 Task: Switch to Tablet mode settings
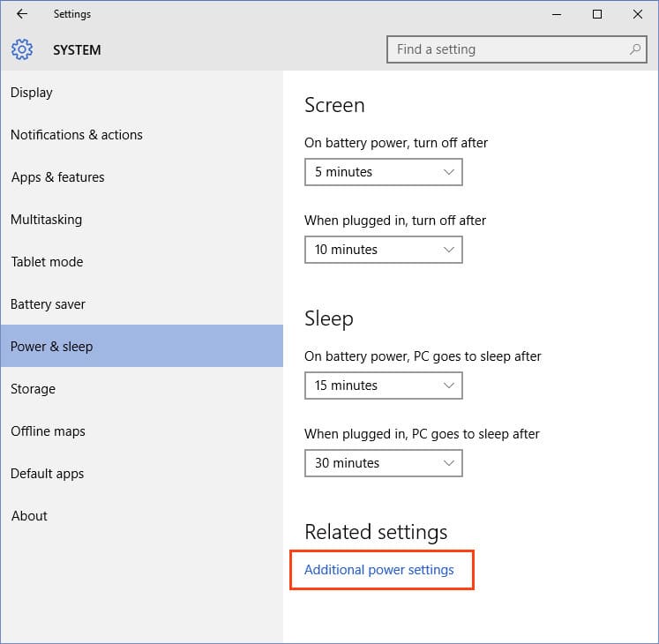pos(47,262)
